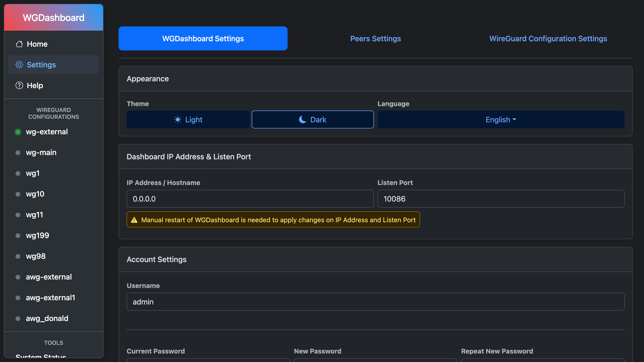Click the manual restart warning message
Viewport: 644px width, 362px height.
[x=273, y=220]
